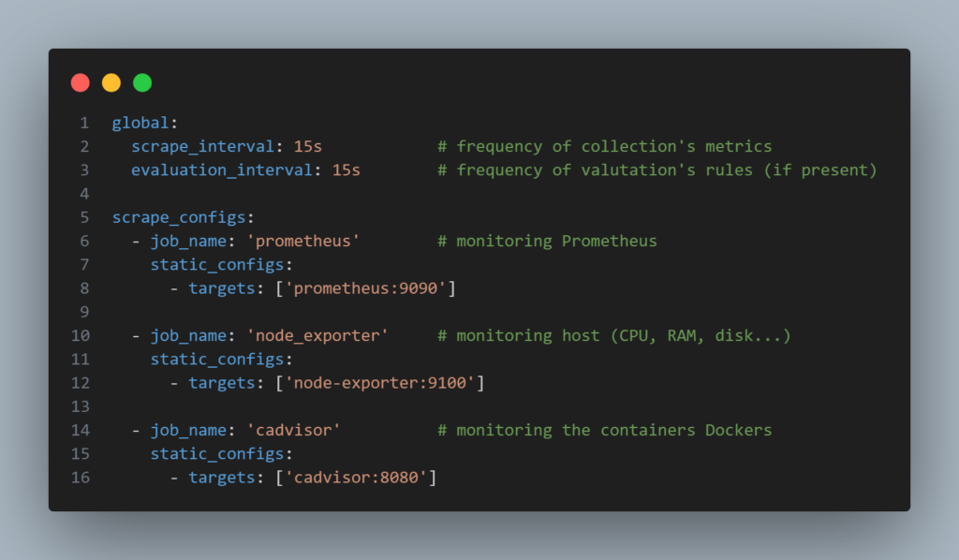The image size is (959, 560).
Task: Click line number 16 in the gutter
Action: coord(81,478)
